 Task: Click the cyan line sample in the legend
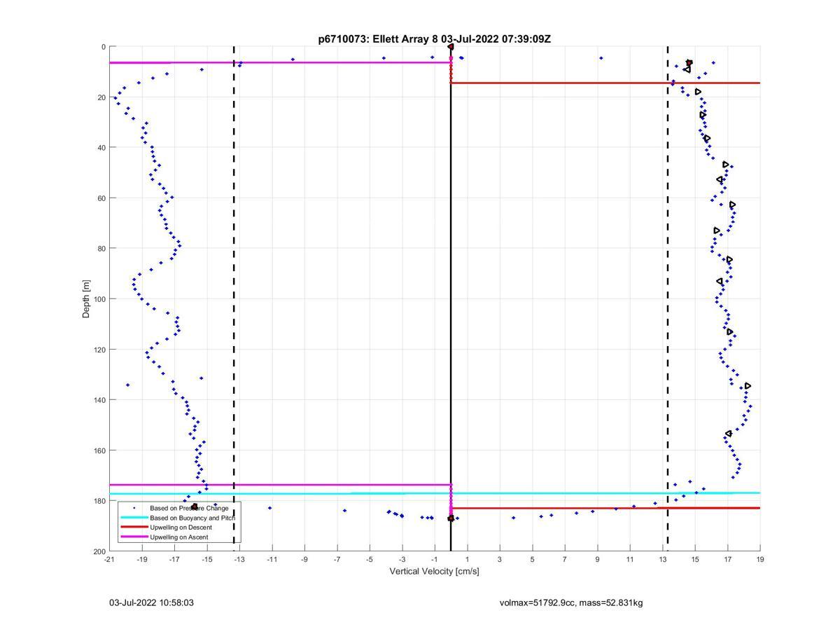tap(134, 518)
